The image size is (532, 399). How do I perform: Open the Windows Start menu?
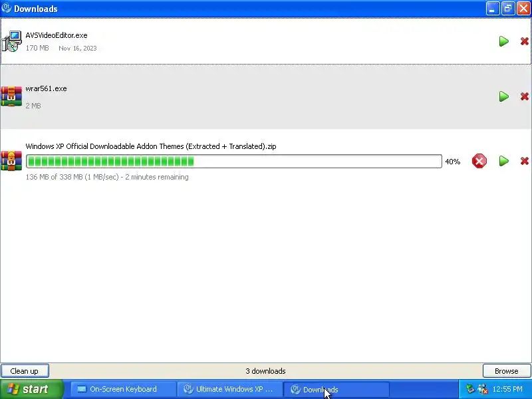(x=31, y=389)
